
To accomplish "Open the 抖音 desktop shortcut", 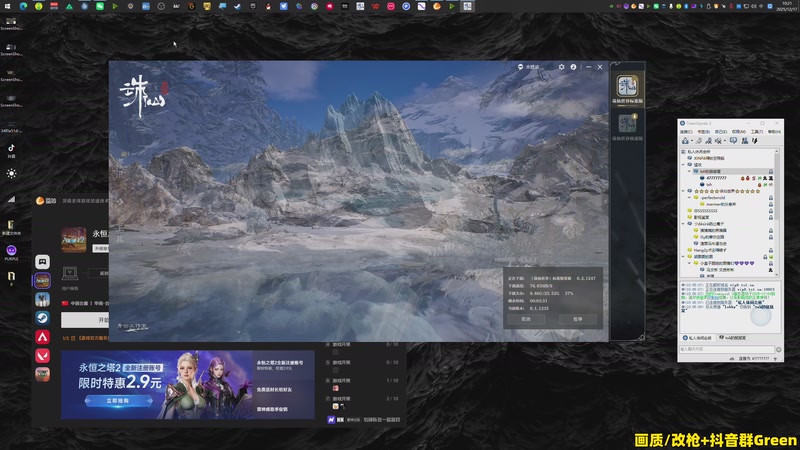I will pyautogui.click(x=11, y=151).
